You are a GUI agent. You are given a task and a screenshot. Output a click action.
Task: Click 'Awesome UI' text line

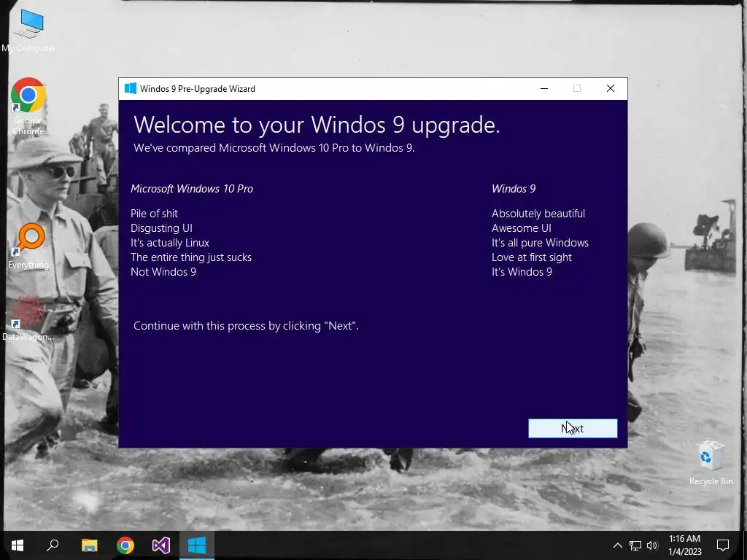pos(521,228)
